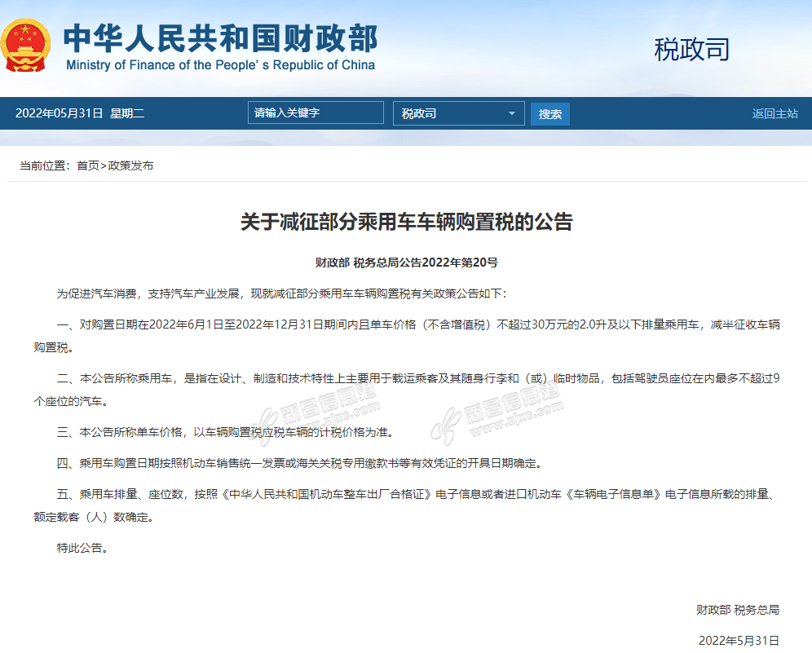Click the date 2022年05月31日 星期二 in navbar
This screenshot has width=812, height=653.
click(x=80, y=113)
